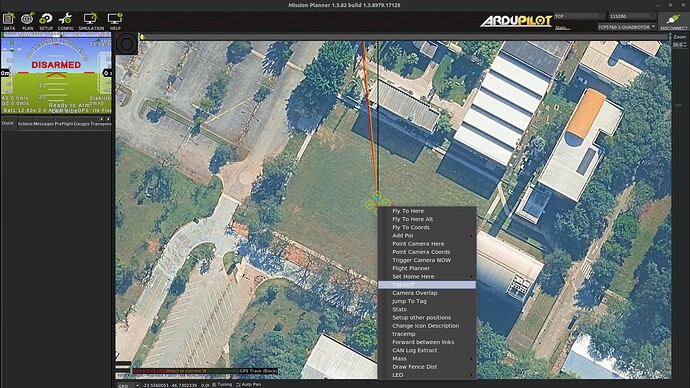Click the GPS Track (Black) legend label

258,371
